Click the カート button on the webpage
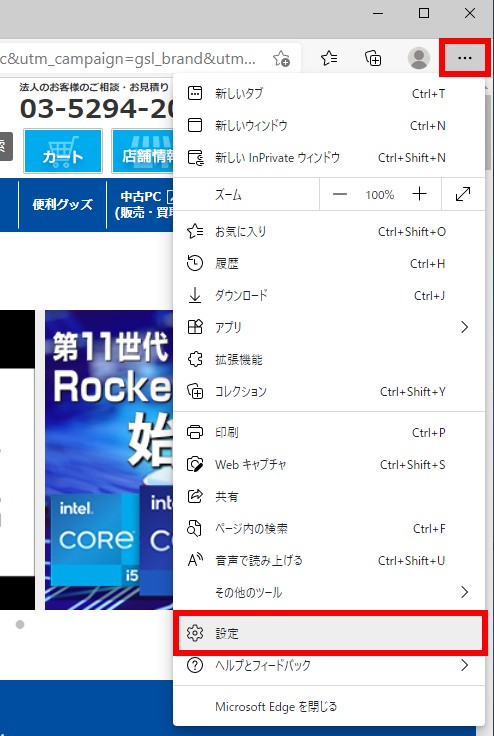 pyautogui.click(x=62, y=151)
